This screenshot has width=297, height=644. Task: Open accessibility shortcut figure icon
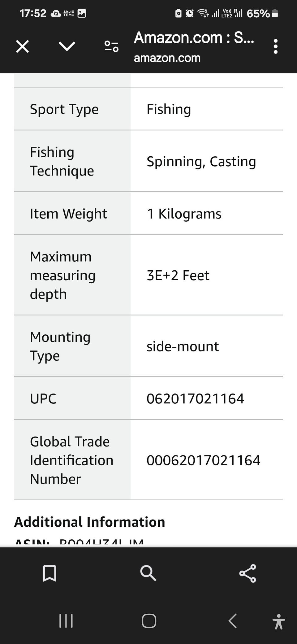[x=278, y=622]
